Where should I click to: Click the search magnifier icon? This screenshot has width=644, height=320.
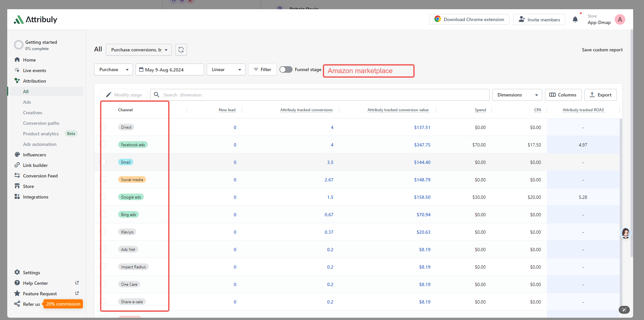(x=157, y=95)
